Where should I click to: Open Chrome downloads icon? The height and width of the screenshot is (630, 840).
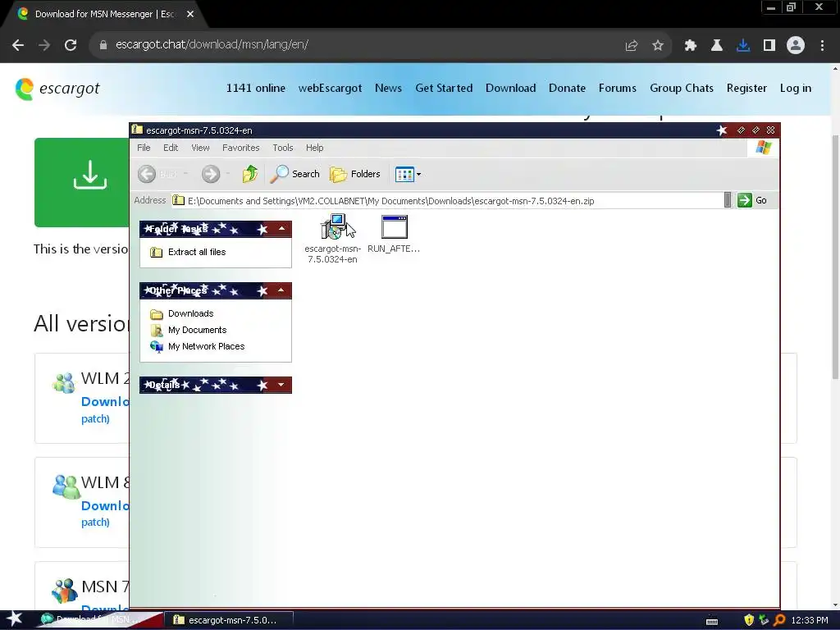coord(743,46)
